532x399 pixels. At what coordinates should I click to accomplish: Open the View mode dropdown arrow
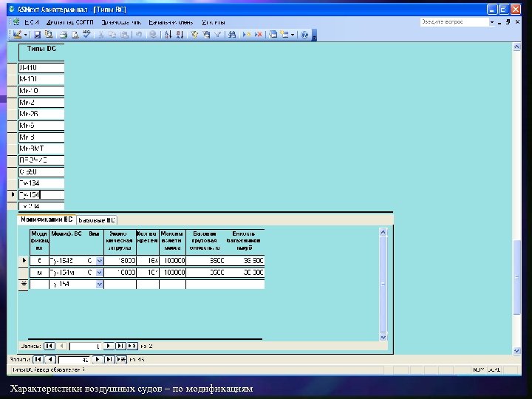click(x=25, y=35)
